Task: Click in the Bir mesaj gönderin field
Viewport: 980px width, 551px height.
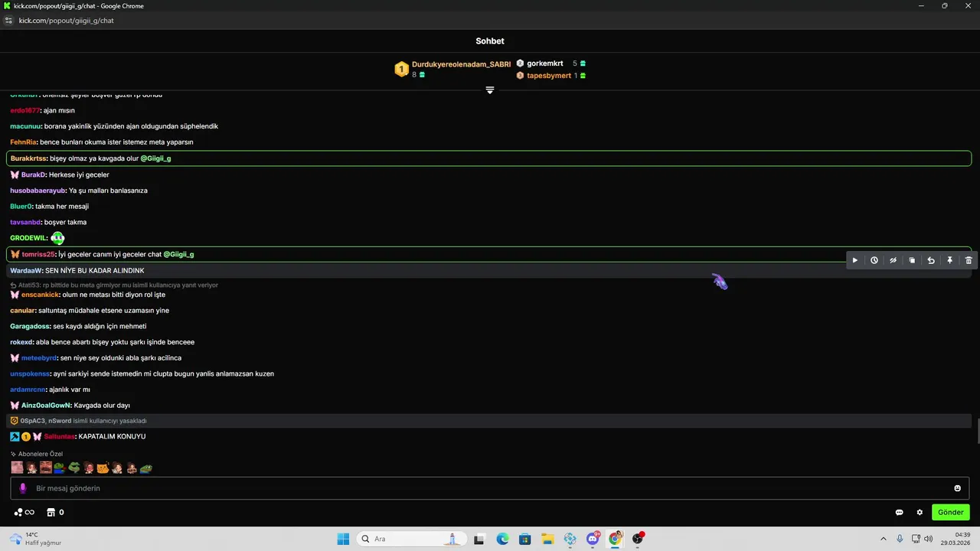Action: pyautogui.click(x=490, y=488)
